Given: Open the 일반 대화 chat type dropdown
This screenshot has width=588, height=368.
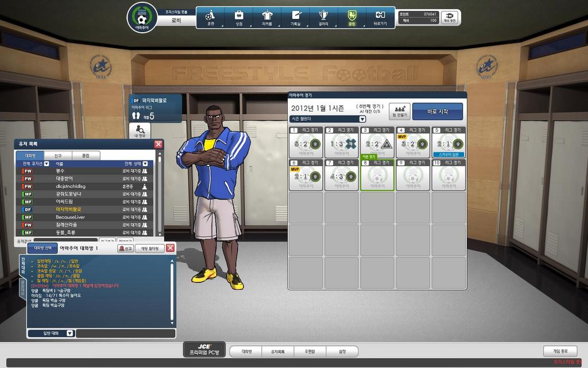Looking at the screenshot, I should [x=69, y=333].
